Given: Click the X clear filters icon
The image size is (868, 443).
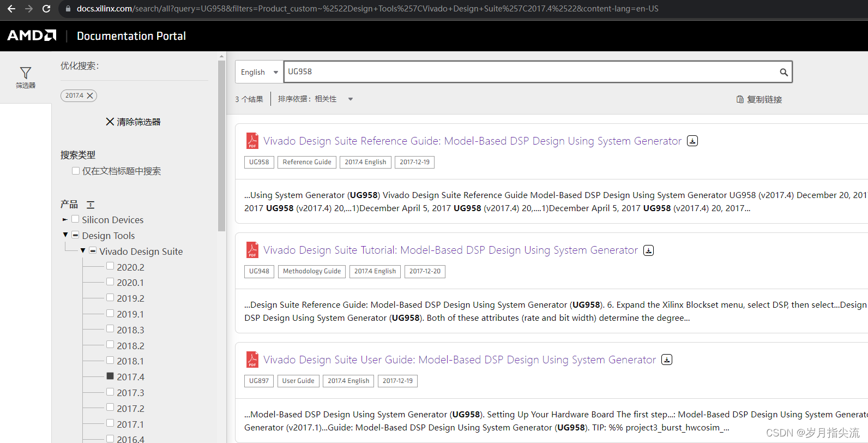Looking at the screenshot, I should click(110, 122).
